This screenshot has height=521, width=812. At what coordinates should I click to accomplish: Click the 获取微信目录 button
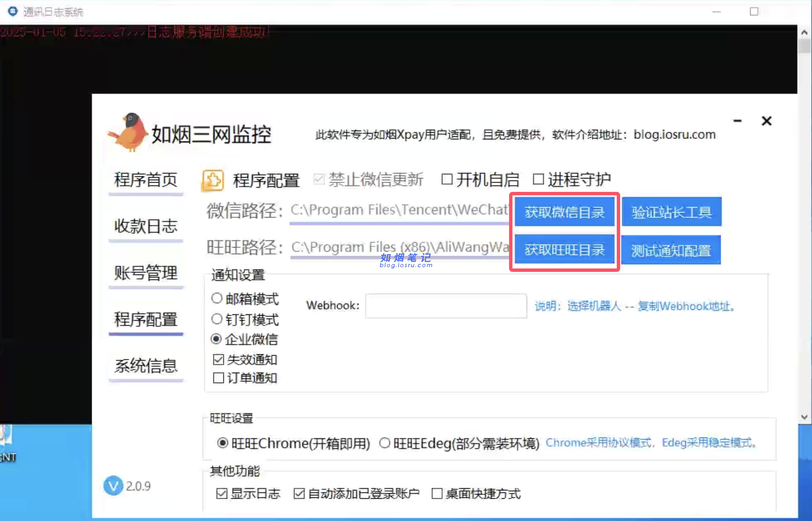pyautogui.click(x=564, y=212)
